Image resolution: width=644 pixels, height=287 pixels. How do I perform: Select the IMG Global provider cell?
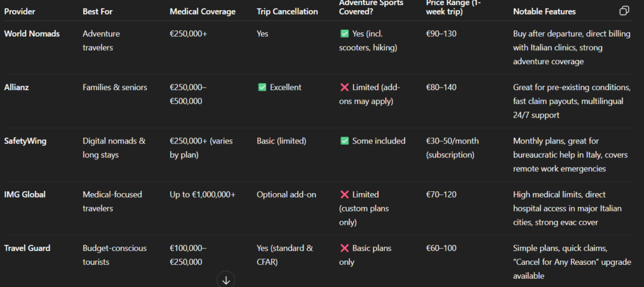(x=25, y=194)
